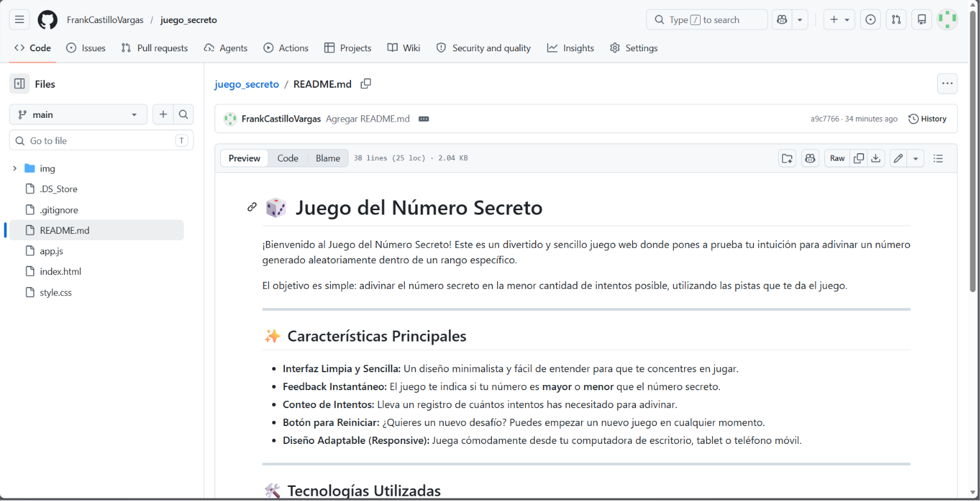Click the heading anchor link icon
Screen dimensions: 980x501
pyautogui.click(x=252, y=207)
